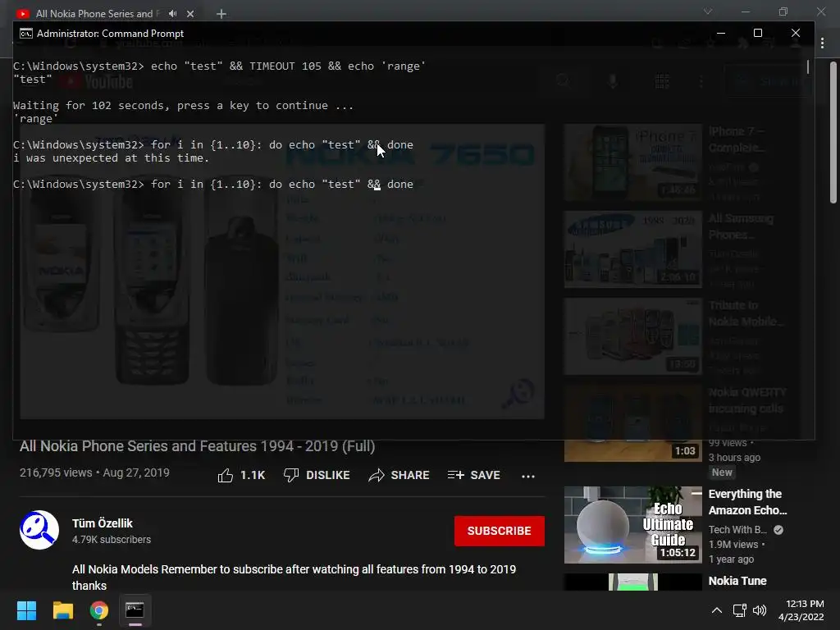Open the volume tray icon
840x630 pixels.
coord(759,610)
